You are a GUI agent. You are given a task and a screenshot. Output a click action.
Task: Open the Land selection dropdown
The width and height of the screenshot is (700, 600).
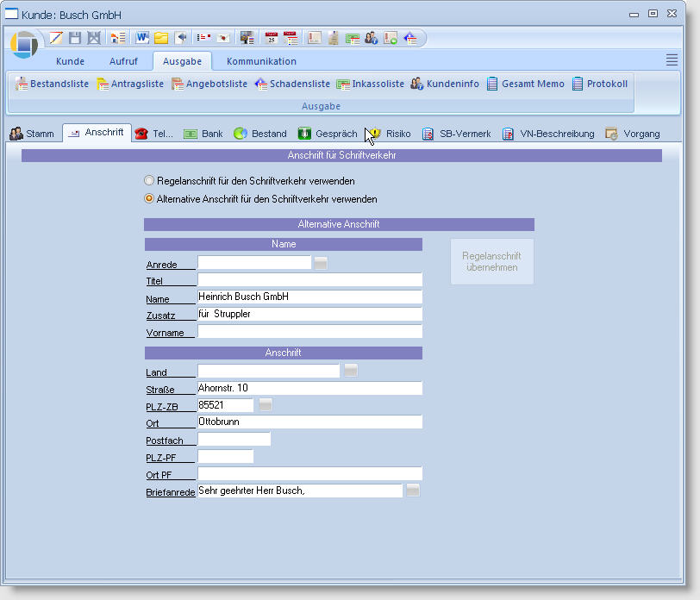[351, 371]
